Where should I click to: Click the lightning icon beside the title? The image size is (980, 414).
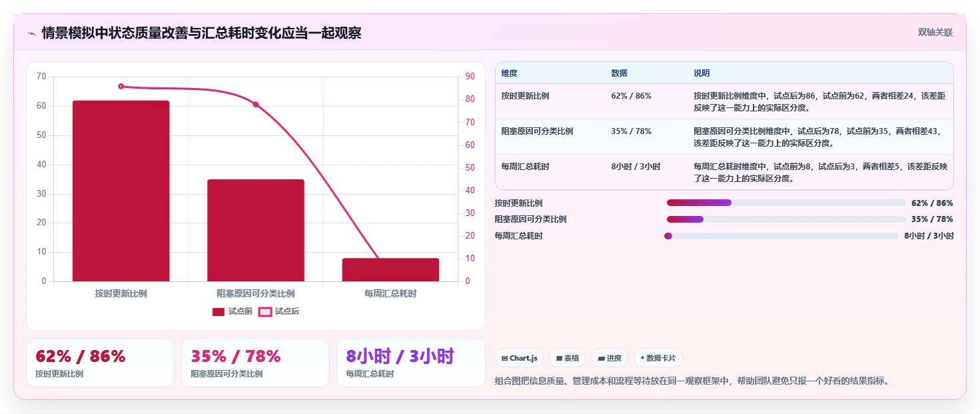pyautogui.click(x=31, y=33)
